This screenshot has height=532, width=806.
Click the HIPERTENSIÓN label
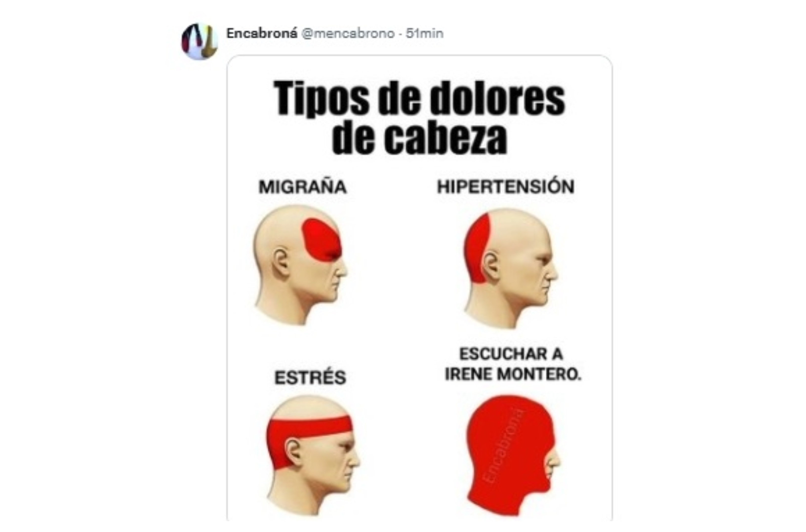tap(505, 187)
